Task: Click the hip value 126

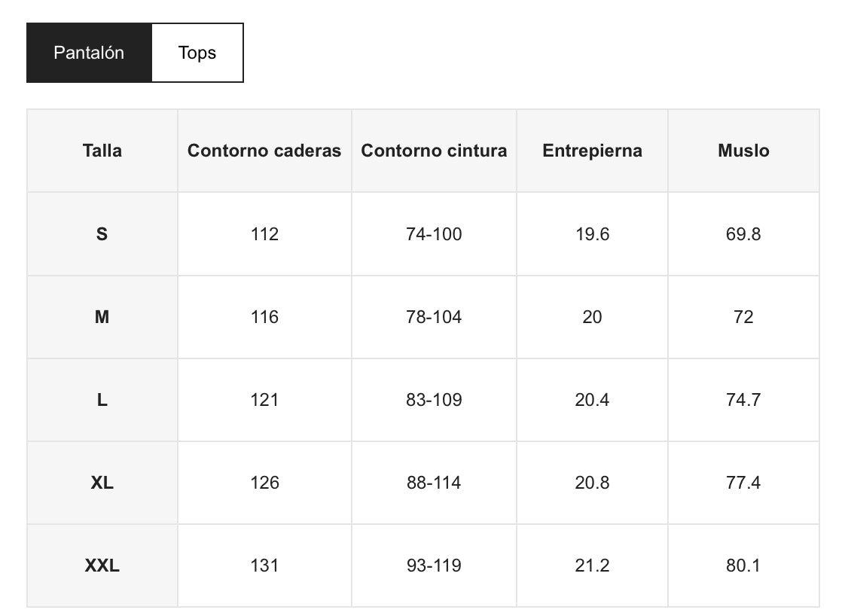Action: pyautogui.click(x=264, y=483)
